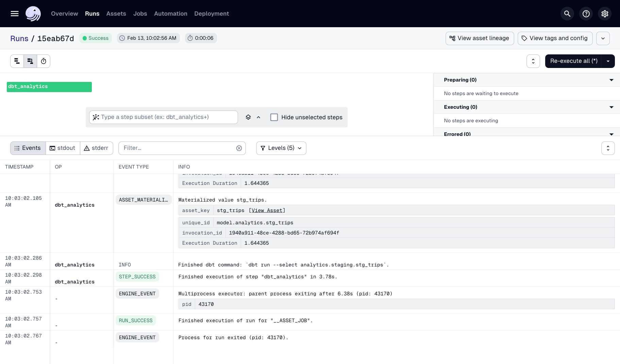Screen dimensions: 620x364
Task: Click the expand-all arrows icon above event log
Action: click(608, 148)
